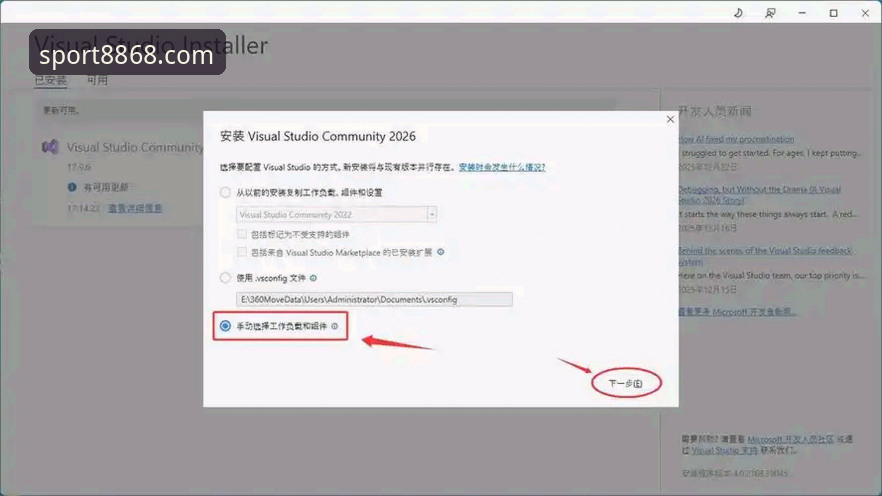The height and width of the screenshot is (496, 882).
Task: Click info icon beside manual workload selection
Action: pos(335,326)
